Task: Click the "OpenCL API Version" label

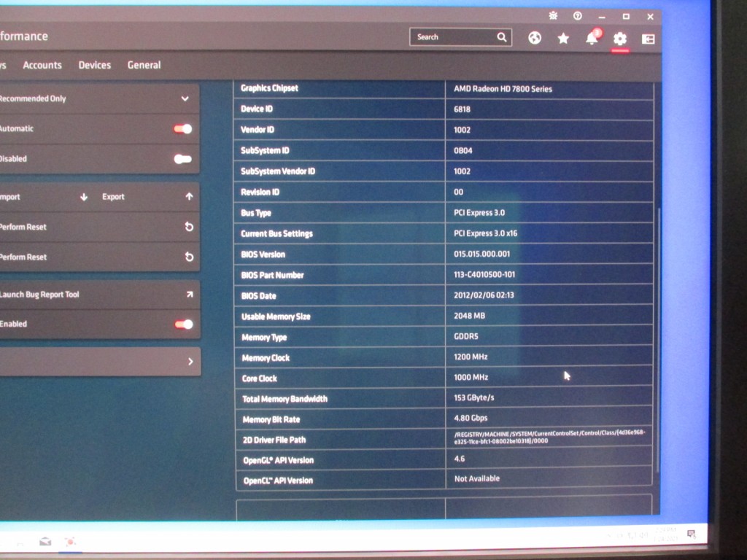Action: coord(278,481)
